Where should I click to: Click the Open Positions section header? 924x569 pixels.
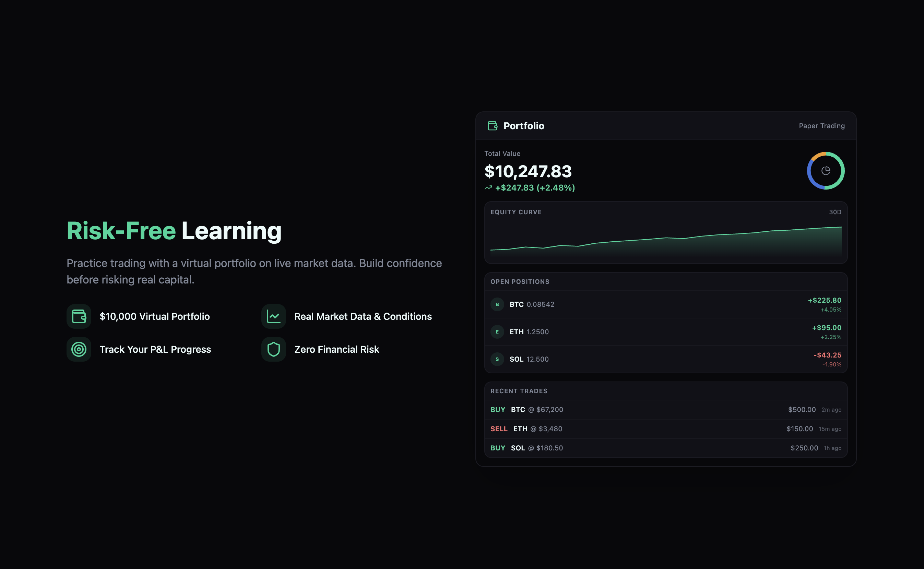520,282
